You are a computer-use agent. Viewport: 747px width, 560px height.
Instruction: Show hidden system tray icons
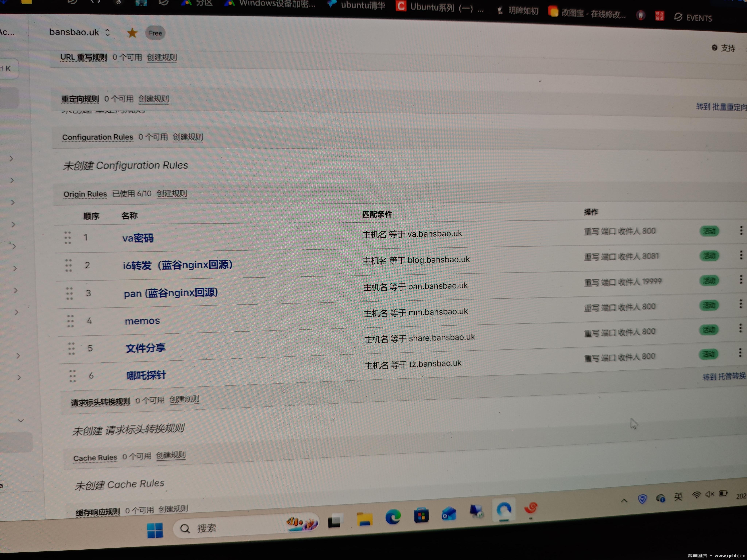(624, 501)
